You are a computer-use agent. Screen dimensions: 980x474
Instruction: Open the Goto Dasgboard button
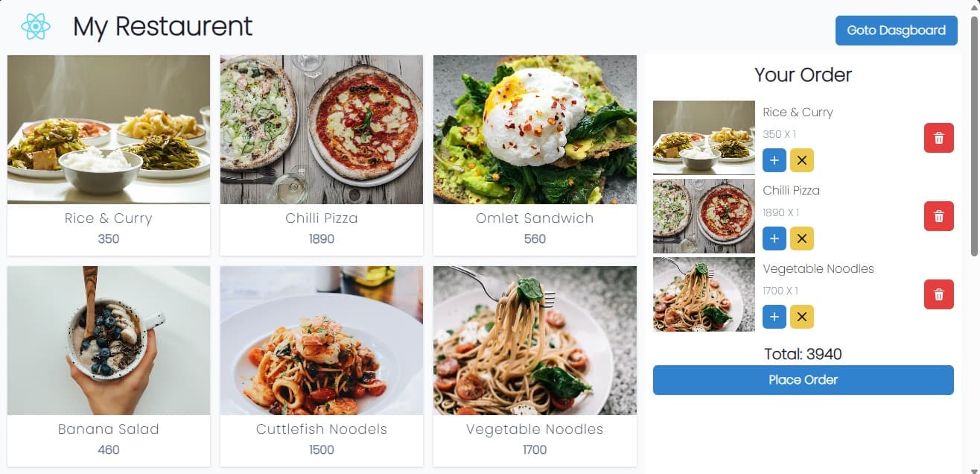(896, 31)
